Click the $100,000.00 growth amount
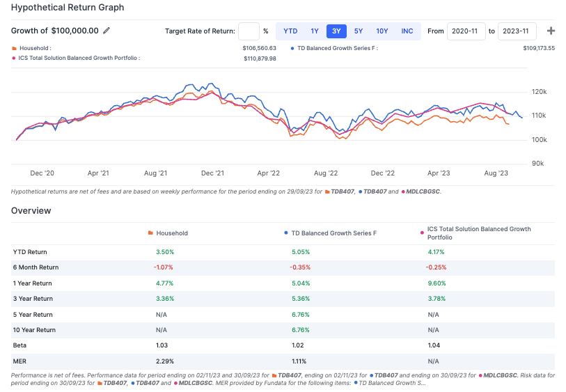This screenshot has width=566, height=392. coord(74,31)
